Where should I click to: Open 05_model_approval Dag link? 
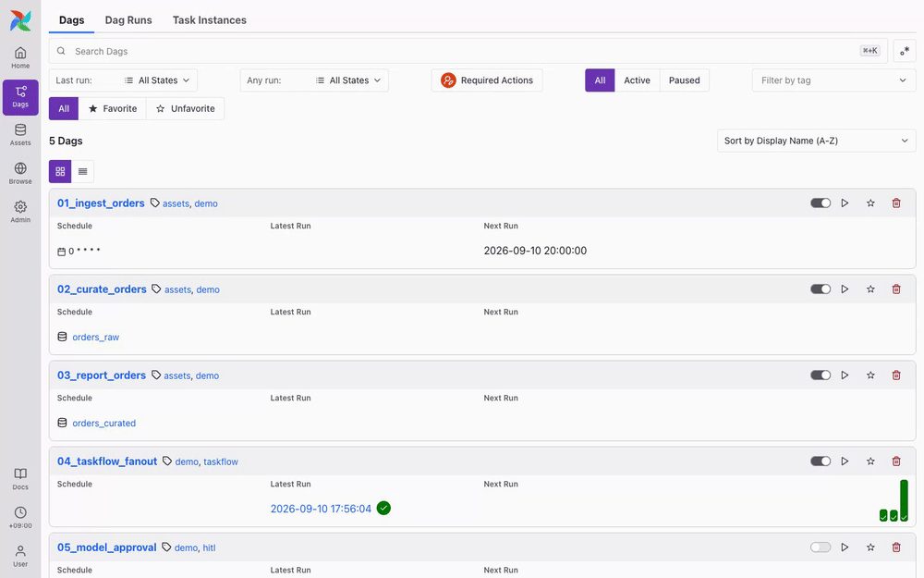coord(106,547)
